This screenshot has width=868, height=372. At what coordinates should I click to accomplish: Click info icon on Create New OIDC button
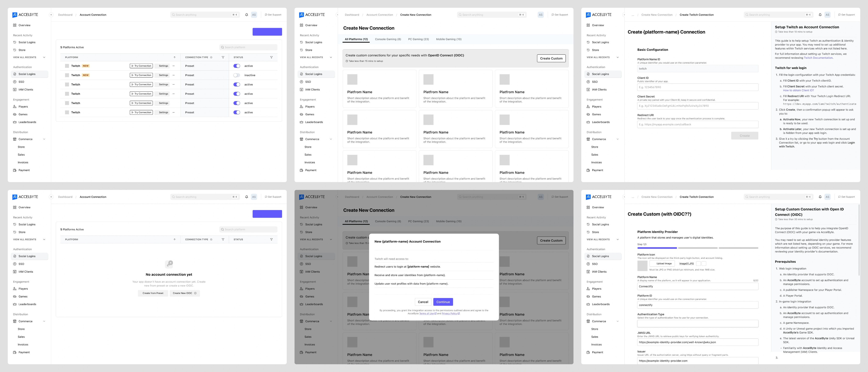pyautogui.click(x=195, y=293)
